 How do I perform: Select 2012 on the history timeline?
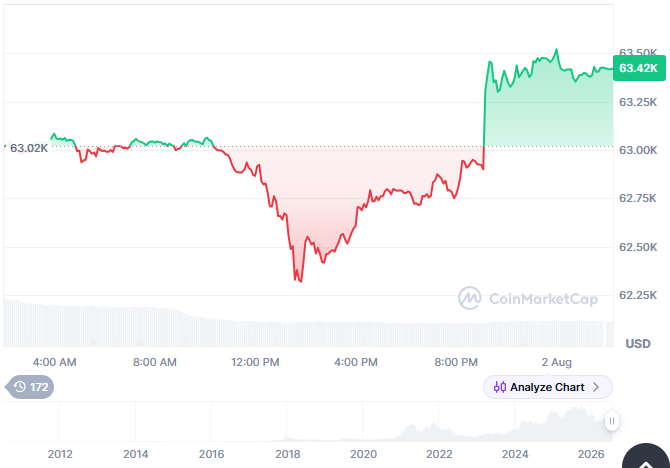coord(60,454)
